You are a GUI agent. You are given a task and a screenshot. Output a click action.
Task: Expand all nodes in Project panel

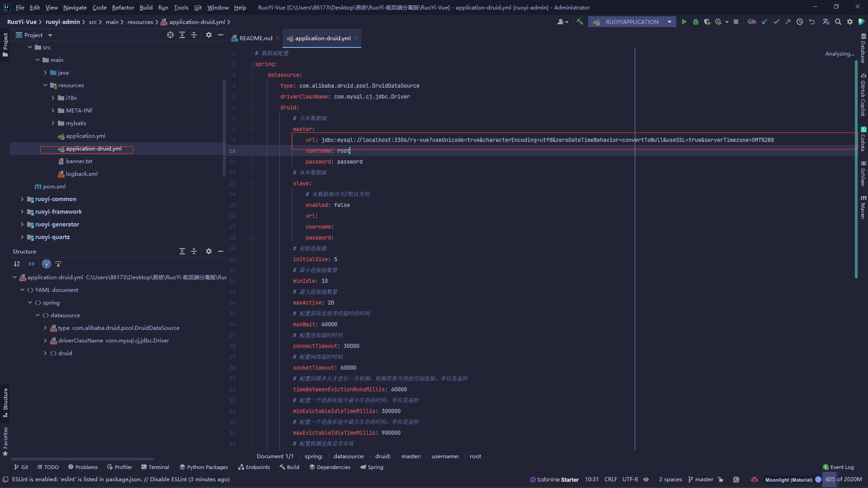(x=182, y=35)
